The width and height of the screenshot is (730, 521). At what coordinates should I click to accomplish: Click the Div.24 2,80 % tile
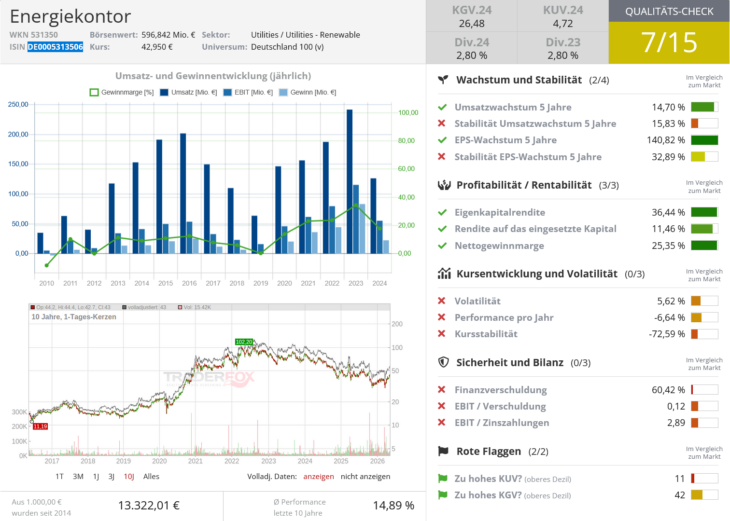pyautogui.click(x=472, y=48)
